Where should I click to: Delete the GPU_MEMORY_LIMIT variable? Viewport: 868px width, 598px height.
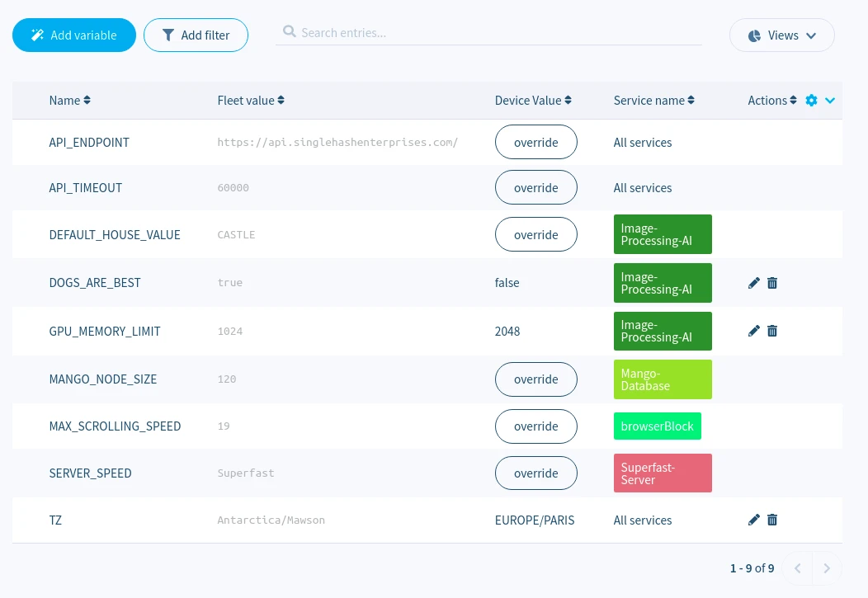[x=772, y=331]
